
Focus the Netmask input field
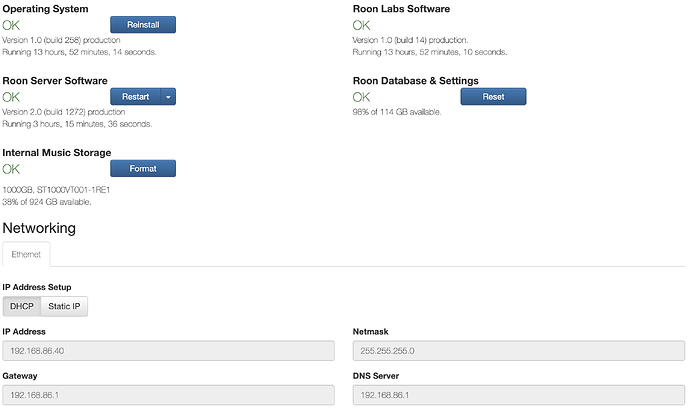coord(519,351)
